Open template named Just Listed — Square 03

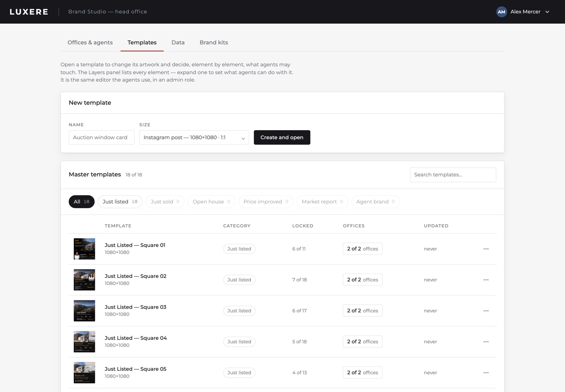tap(135, 307)
